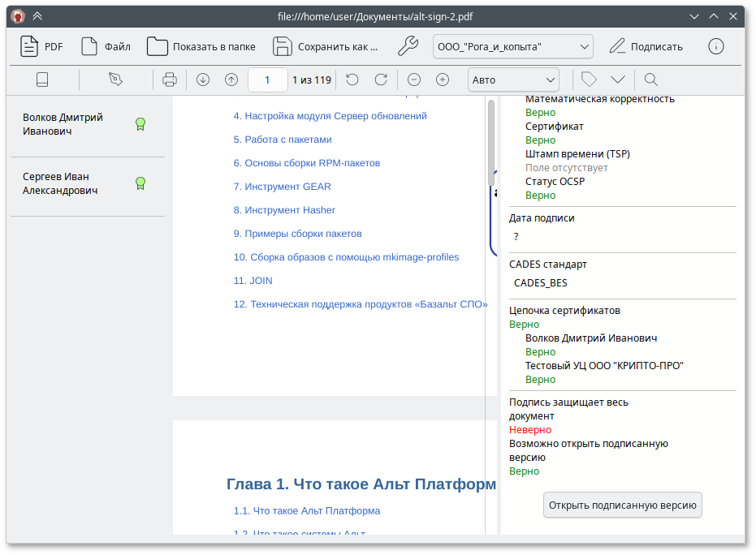The image size is (756, 555).
Task: Go to next page with down arrow
Action: tap(203, 80)
